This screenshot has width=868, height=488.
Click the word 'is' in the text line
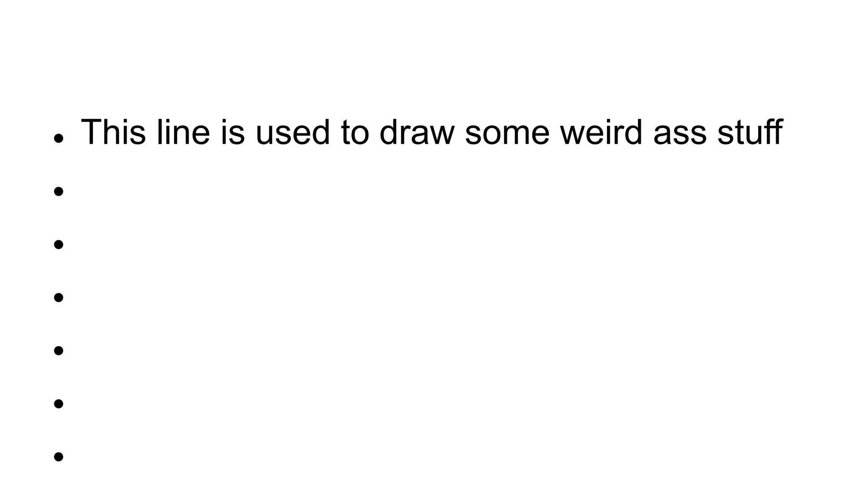pos(233,132)
